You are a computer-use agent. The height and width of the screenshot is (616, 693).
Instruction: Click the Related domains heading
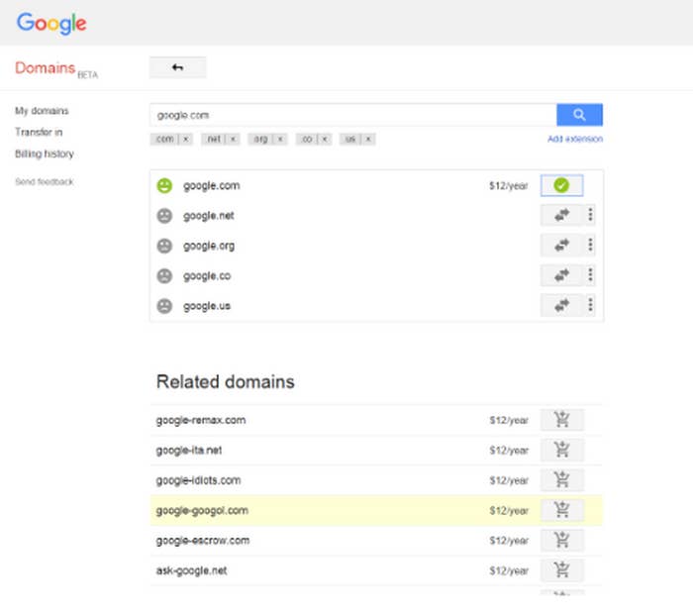pyautogui.click(x=226, y=382)
